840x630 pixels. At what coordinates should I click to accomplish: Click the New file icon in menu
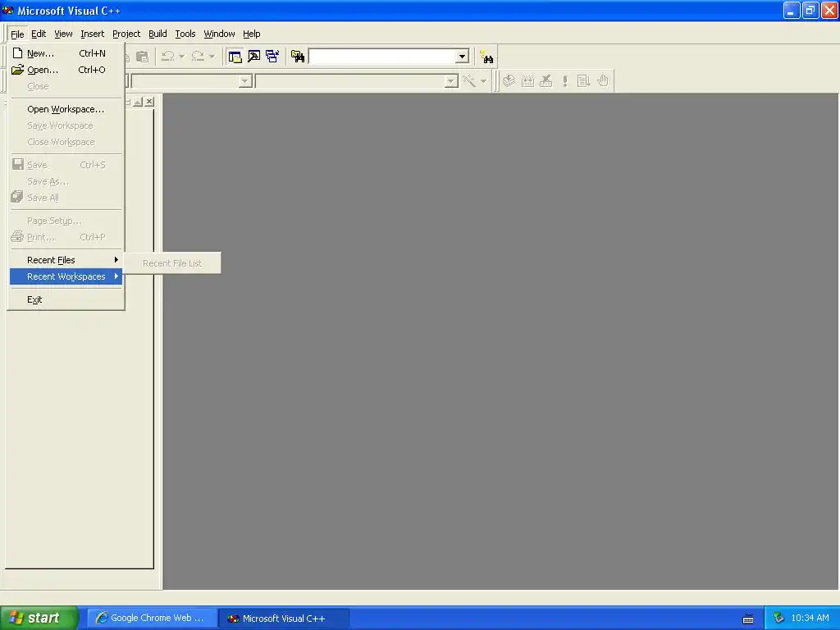pos(18,53)
